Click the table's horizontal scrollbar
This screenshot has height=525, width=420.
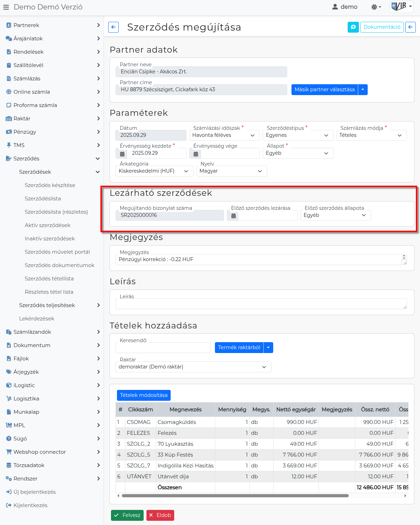[235, 496]
